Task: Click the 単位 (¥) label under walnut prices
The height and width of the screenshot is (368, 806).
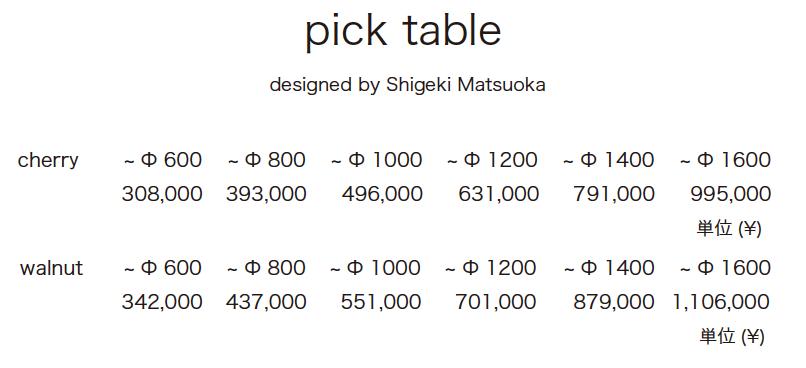Action: [x=732, y=337]
